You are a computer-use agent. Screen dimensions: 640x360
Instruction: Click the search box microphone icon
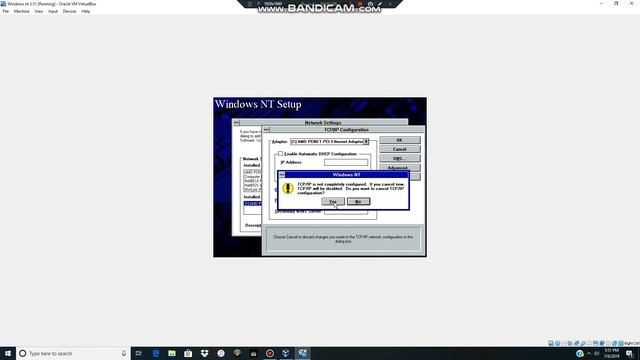click(x=124, y=353)
